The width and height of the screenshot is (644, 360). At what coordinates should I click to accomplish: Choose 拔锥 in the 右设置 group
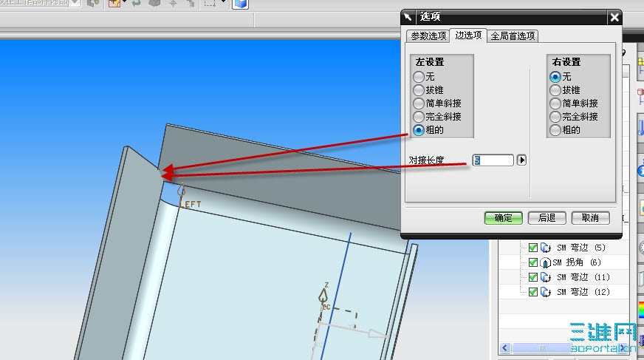555,90
